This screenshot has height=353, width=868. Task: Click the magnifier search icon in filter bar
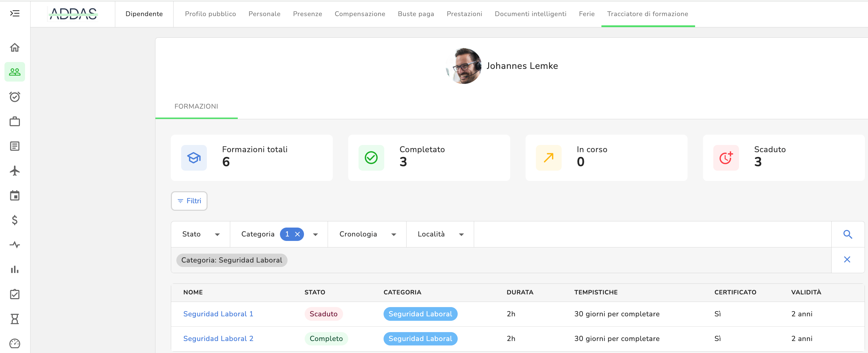tap(848, 234)
